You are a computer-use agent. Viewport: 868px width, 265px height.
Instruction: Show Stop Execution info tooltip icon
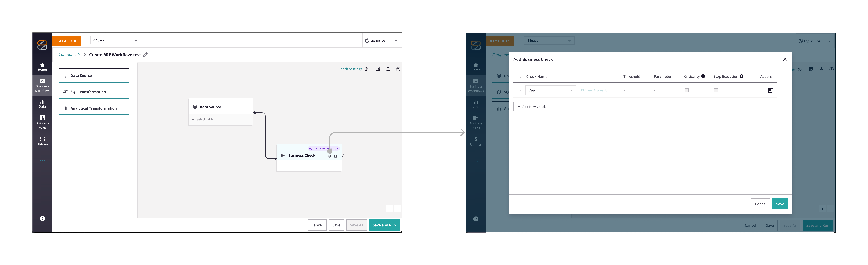click(x=742, y=76)
